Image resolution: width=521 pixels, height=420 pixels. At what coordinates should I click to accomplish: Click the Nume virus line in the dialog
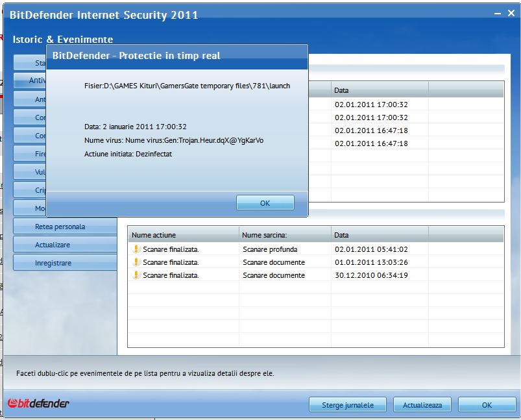coord(174,140)
